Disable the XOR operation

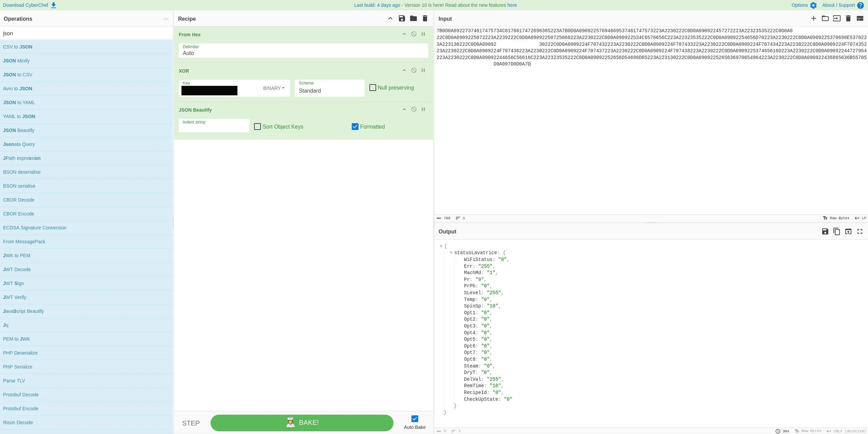coord(413,71)
